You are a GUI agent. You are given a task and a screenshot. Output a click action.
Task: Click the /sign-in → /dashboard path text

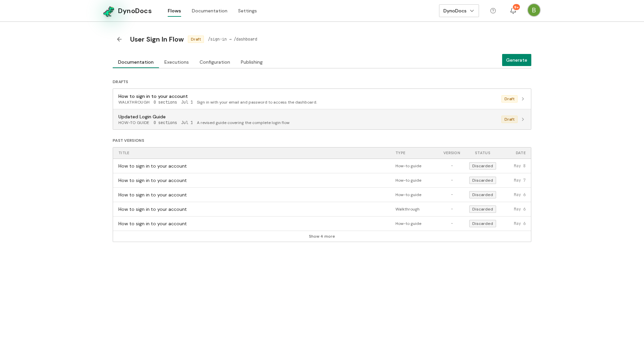pyautogui.click(x=233, y=39)
